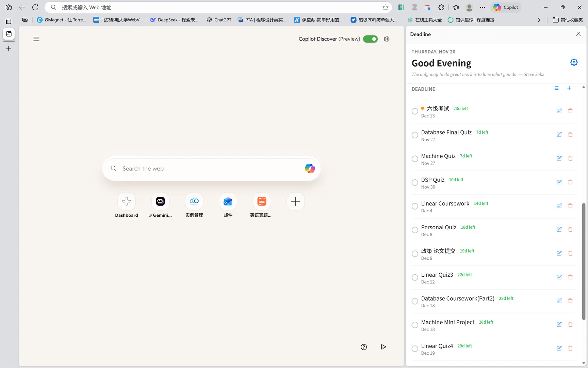Screen dimensions: 588x368
Task: Delete the Machine Quiz deadline
Action: (x=570, y=158)
